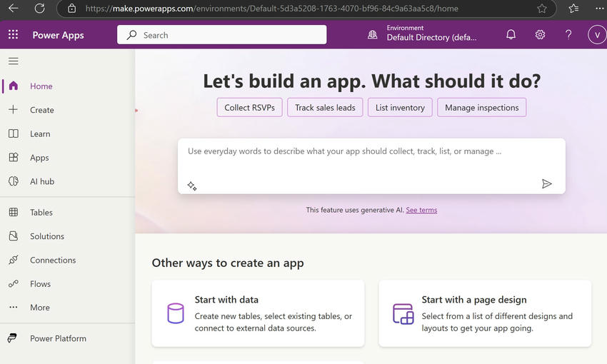Viewport: 607px width, 364px height.
Task: Click the page design layout icon
Action: tap(403, 314)
